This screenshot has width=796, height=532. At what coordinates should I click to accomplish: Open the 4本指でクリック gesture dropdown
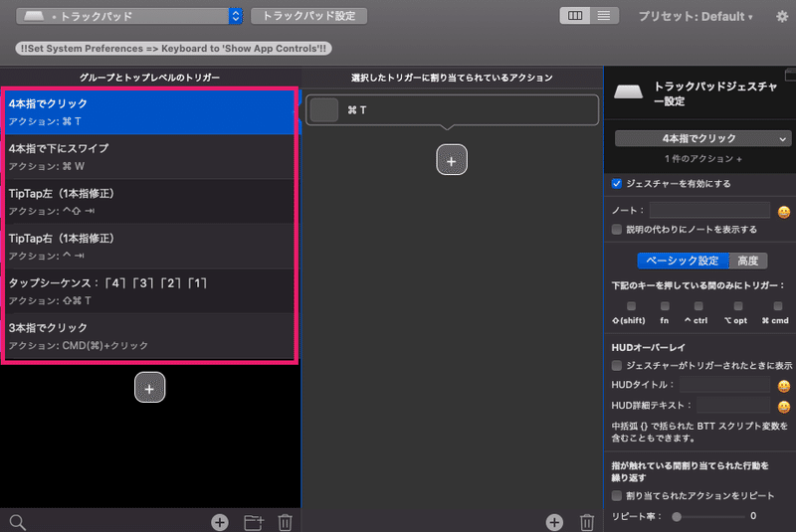click(x=702, y=138)
